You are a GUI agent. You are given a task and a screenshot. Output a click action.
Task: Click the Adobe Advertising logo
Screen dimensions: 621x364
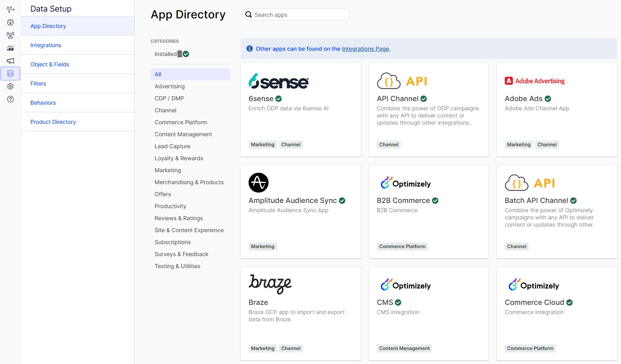point(535,81)
